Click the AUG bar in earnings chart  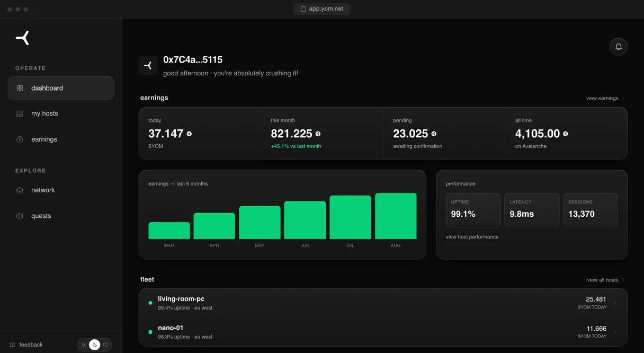pyautogui.click(x=396, y=216)
